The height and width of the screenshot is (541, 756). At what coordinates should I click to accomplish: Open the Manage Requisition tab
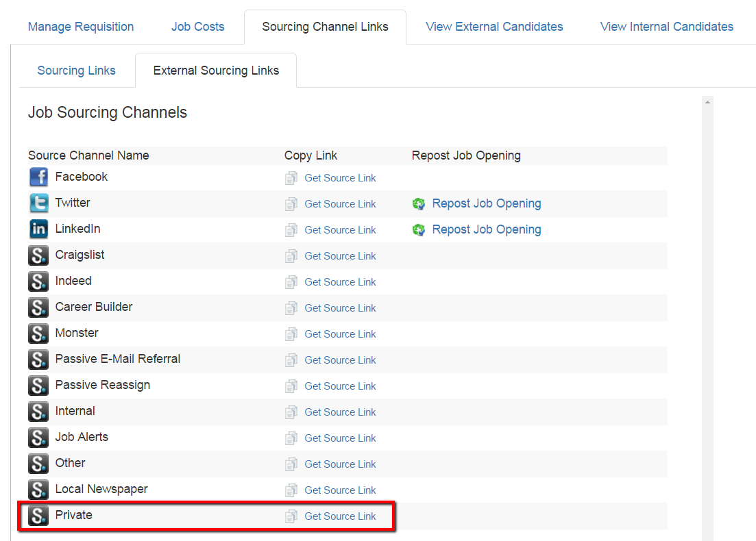[81, 27]
